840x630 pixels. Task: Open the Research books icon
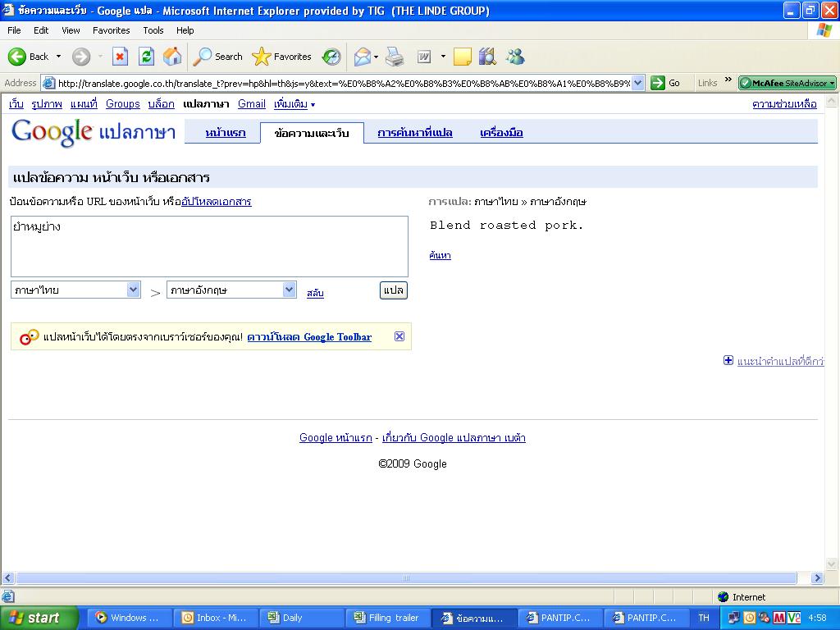pyautogui.click(x=487, y=57)
